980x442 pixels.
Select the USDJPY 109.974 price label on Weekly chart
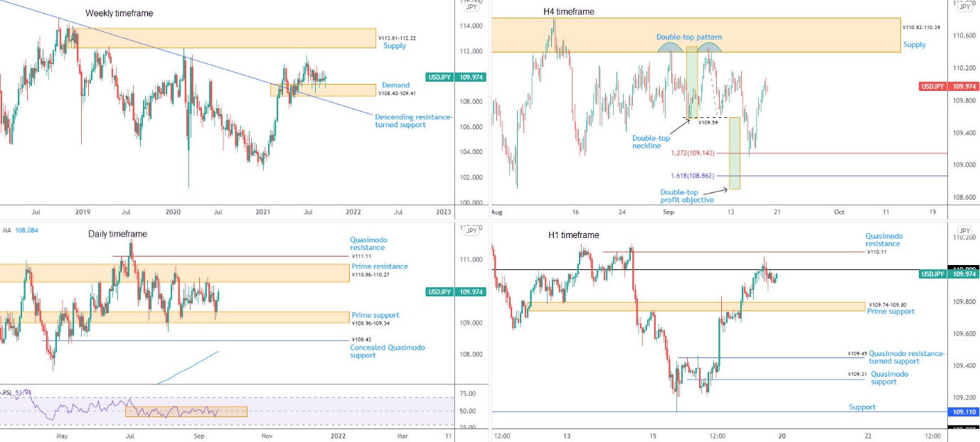click(x=455, y=77)
